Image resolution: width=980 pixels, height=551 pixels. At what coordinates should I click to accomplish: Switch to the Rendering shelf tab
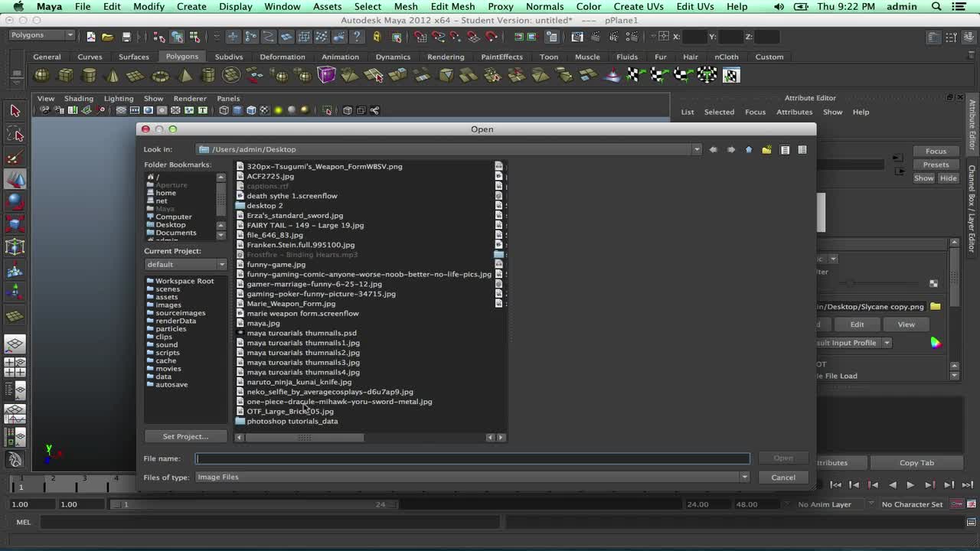[446, 57]
